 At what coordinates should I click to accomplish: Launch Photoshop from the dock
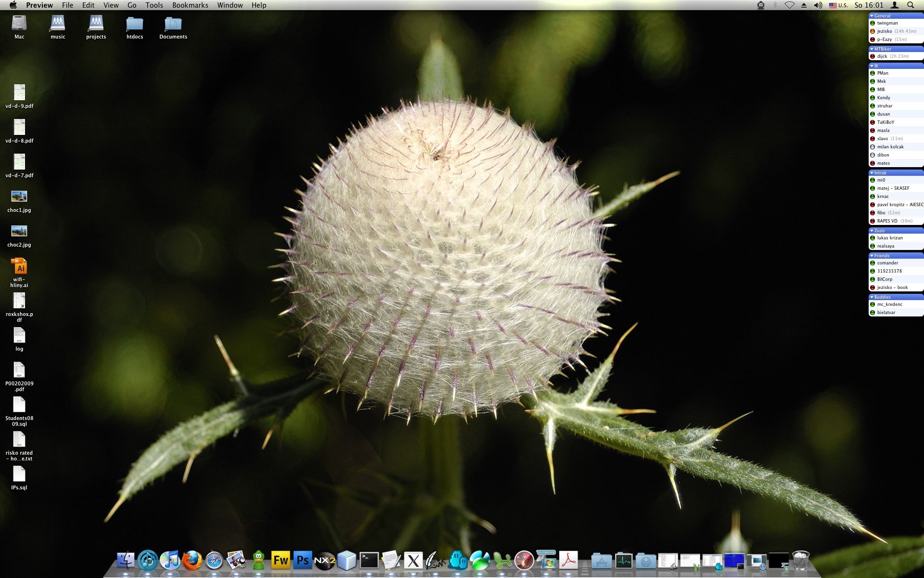coord(303,560)
